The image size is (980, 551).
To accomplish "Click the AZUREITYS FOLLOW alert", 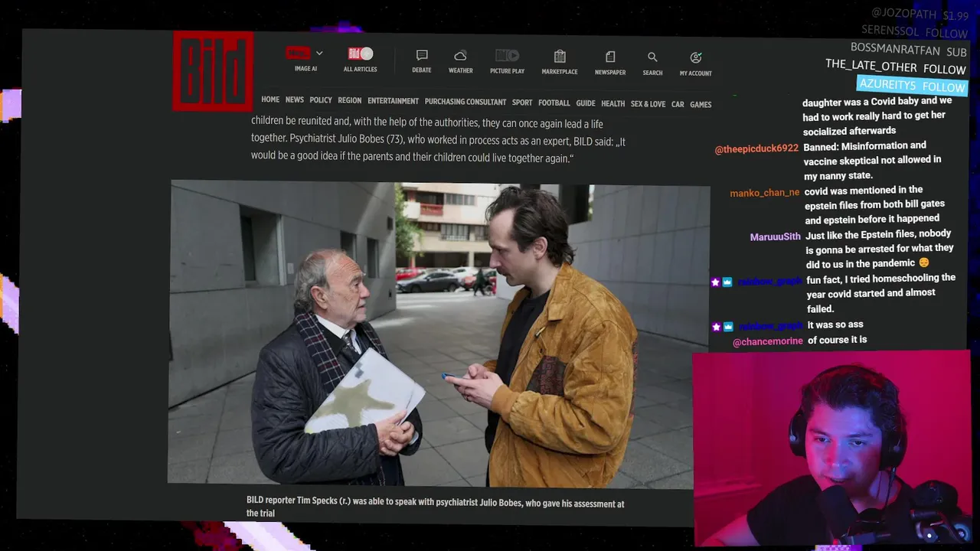I will (912, 85).
